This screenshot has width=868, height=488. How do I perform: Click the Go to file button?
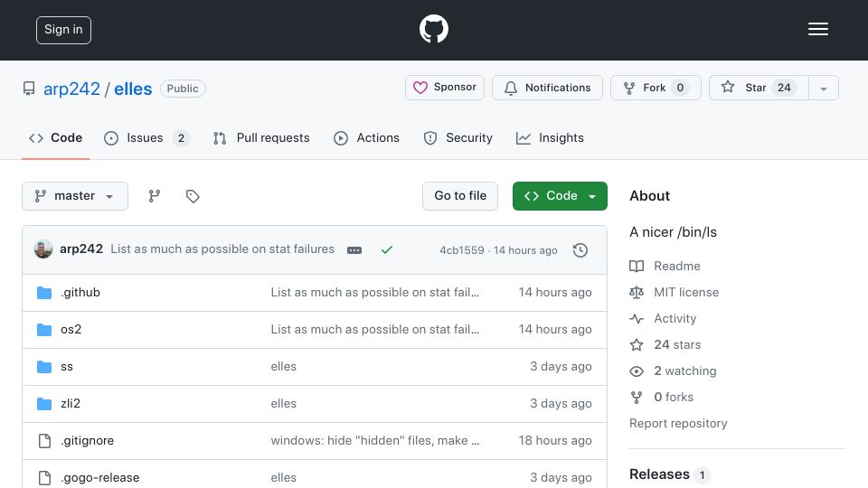[x=460, y=196]
